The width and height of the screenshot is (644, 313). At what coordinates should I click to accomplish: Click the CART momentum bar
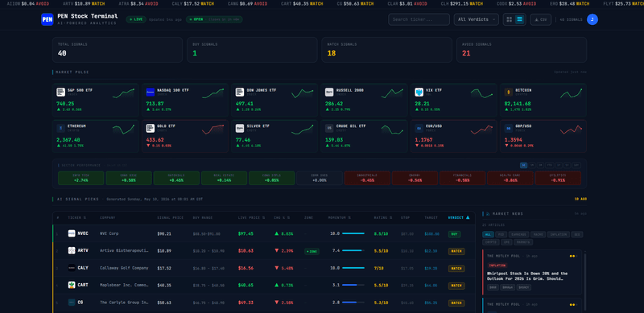pyautogui.click(x=353, y=285)
